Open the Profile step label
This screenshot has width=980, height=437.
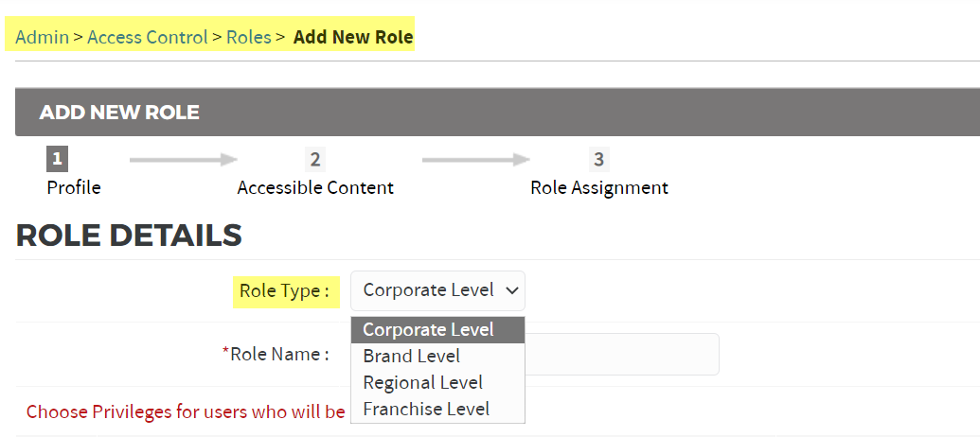[x=74, y=187]
